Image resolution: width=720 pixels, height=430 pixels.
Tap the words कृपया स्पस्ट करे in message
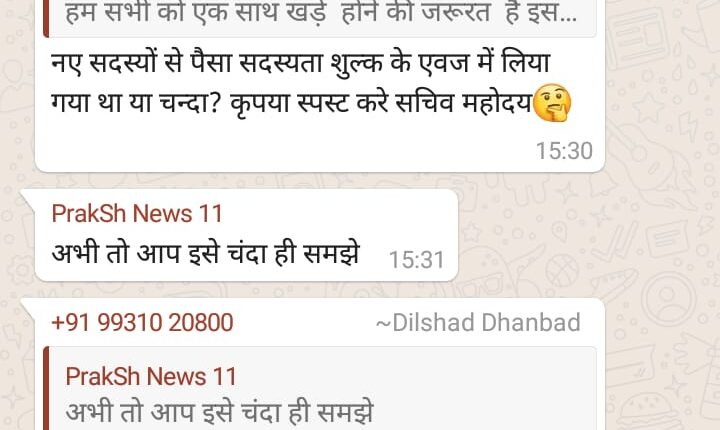(309, 104)
